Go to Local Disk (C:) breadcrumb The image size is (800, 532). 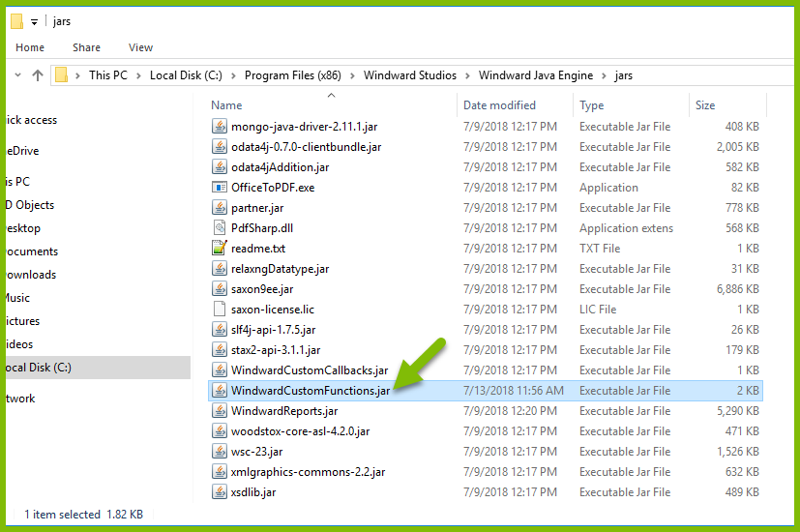[x=186, y=75]
